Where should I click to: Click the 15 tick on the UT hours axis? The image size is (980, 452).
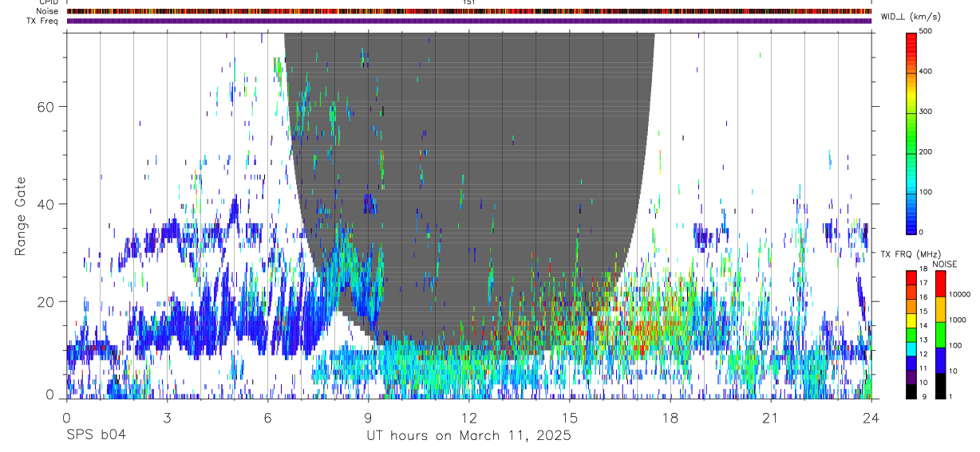point(570,417)
